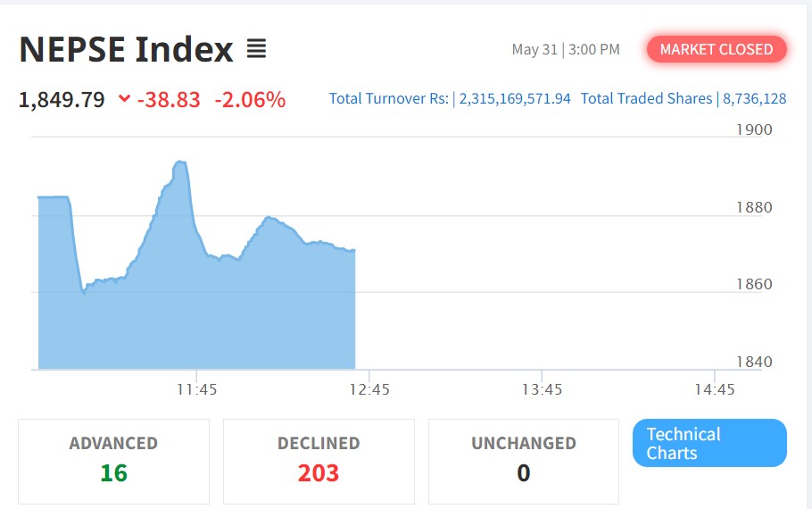Click the 1900 y-axis label

point(754,129)
